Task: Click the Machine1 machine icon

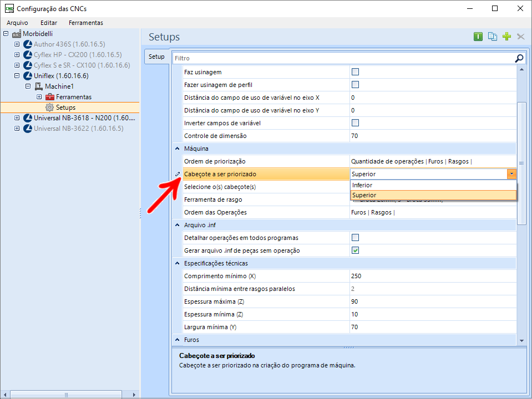Action: pos(38,86)
